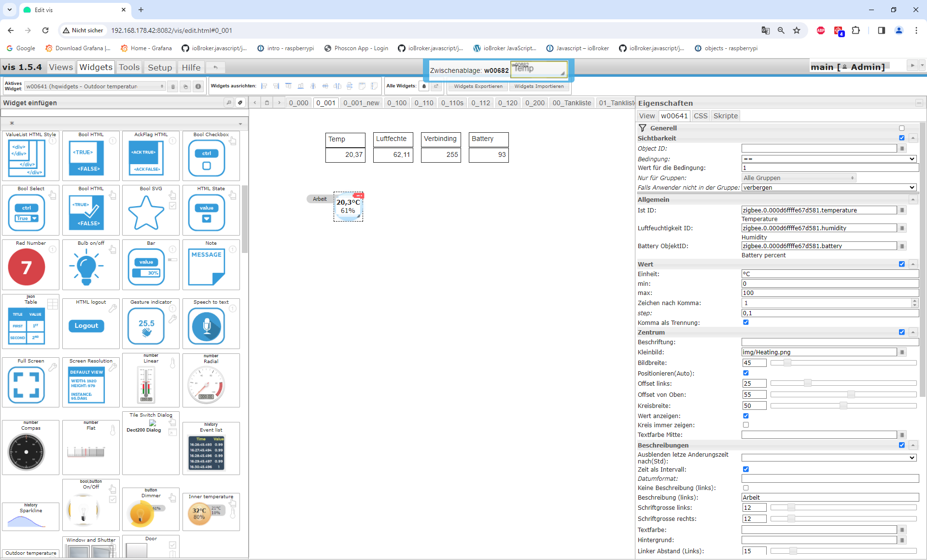This screenshot has height=560, width=927.
Task: Uncheck Komma als Trennung
Action: pyautogui.click(x=746, y=322)
